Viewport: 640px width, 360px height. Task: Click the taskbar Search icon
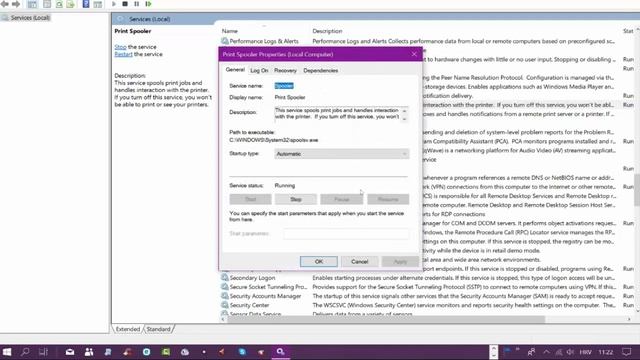pyautogui.click(x=25, y=352)
